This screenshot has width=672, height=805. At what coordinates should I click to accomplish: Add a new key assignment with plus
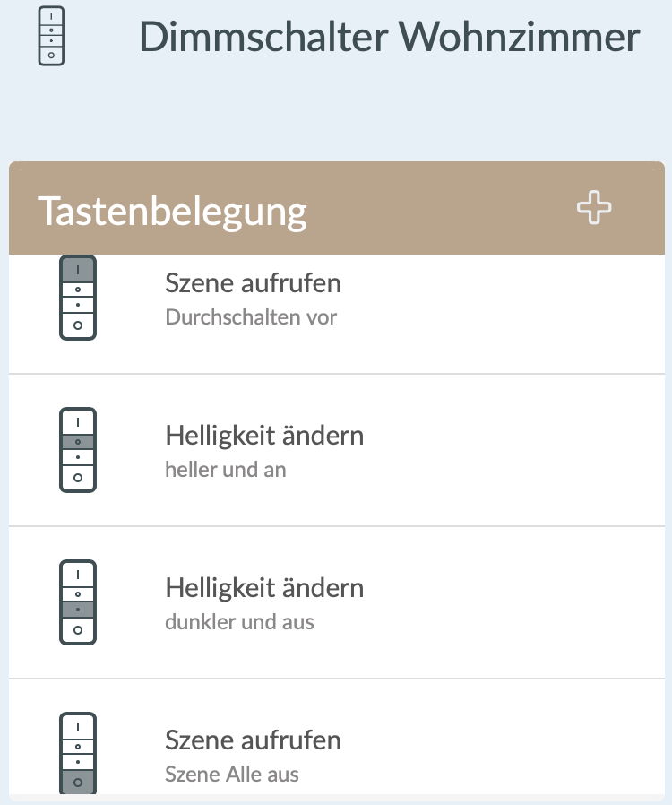click(594, 209)
